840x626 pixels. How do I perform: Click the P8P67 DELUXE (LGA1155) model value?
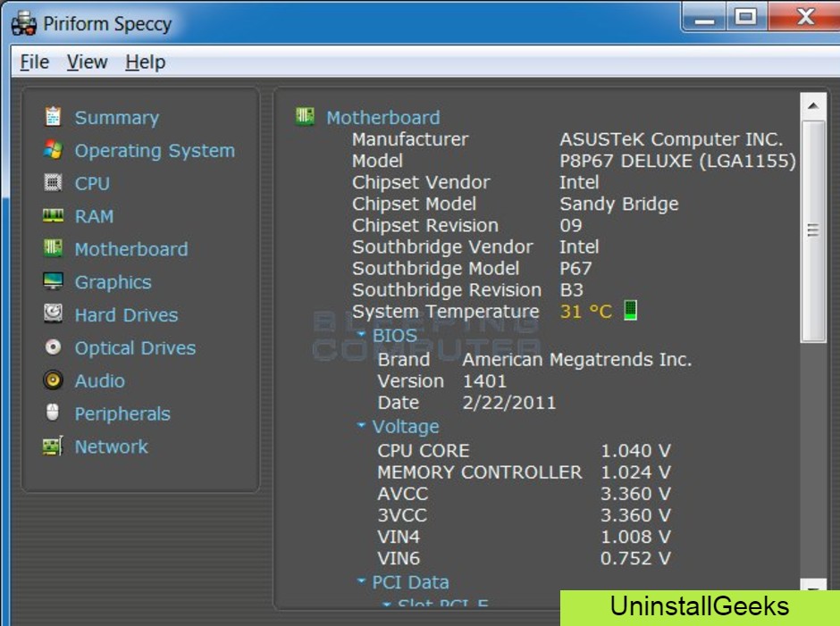pyautogui.click(x=677, y=161)
